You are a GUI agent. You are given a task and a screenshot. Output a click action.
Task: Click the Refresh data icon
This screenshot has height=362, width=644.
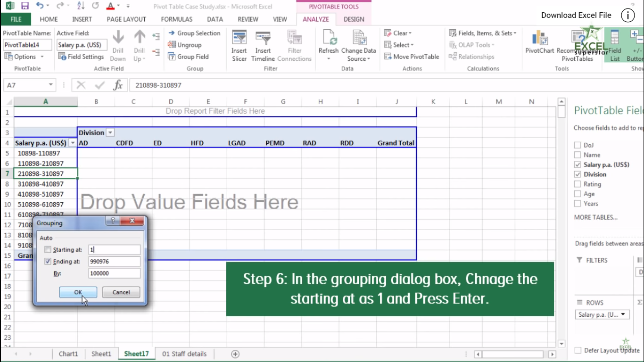click(329, 38)
